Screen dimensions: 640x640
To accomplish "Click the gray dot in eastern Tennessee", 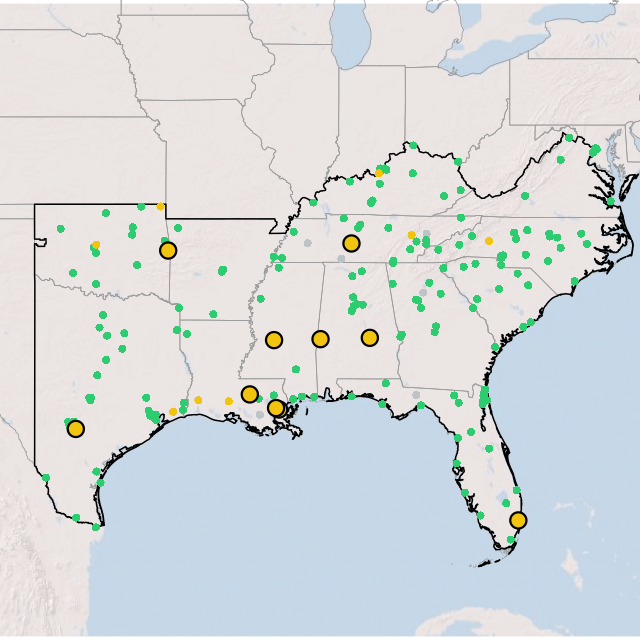I will pos(427,234).
